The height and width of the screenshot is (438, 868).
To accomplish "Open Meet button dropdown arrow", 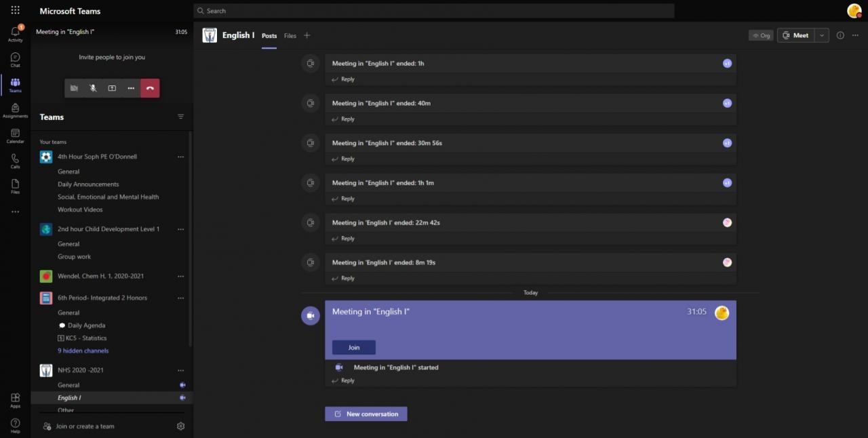I will click(822, 35).
